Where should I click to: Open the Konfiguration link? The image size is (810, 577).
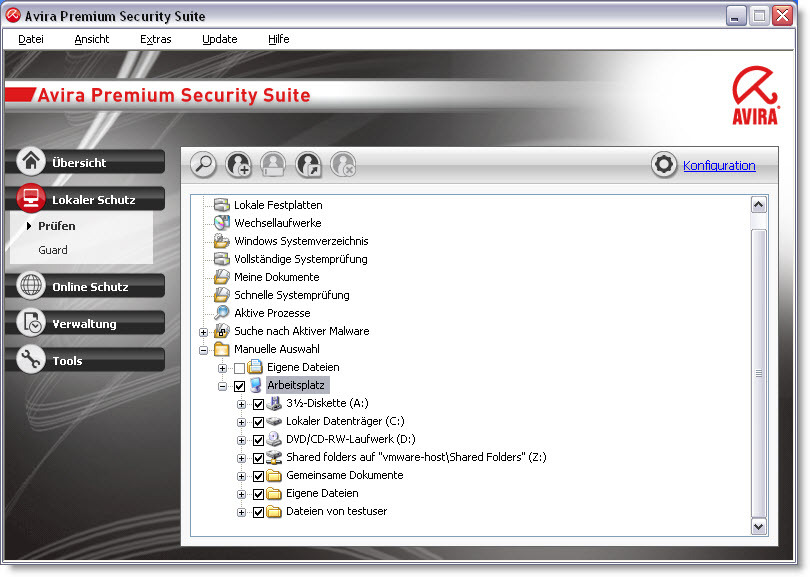(x=719, y=165)
